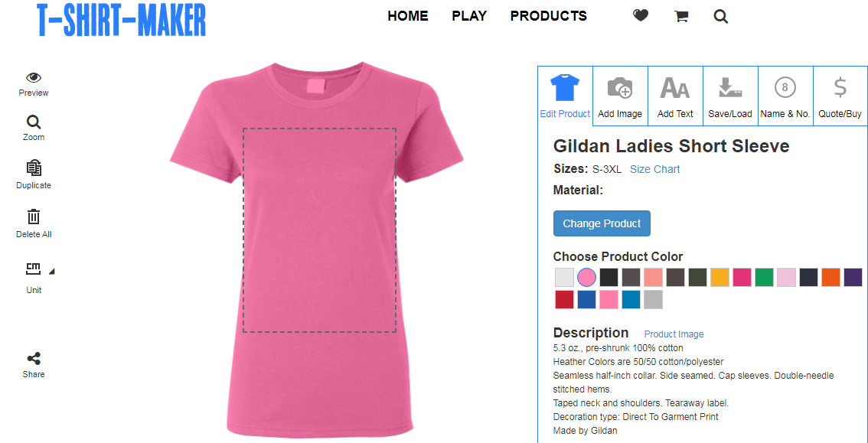Image resolution: width=868 pixels, height=443 pixels.
Task: Open the PRODUCTS menu item
Action: coord(549,16)
